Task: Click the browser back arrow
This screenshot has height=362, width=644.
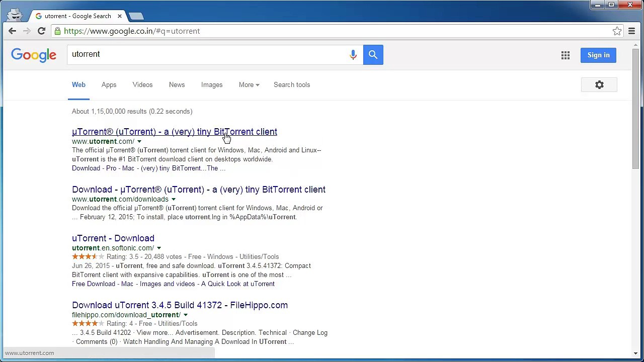Action: pos(12,31)
